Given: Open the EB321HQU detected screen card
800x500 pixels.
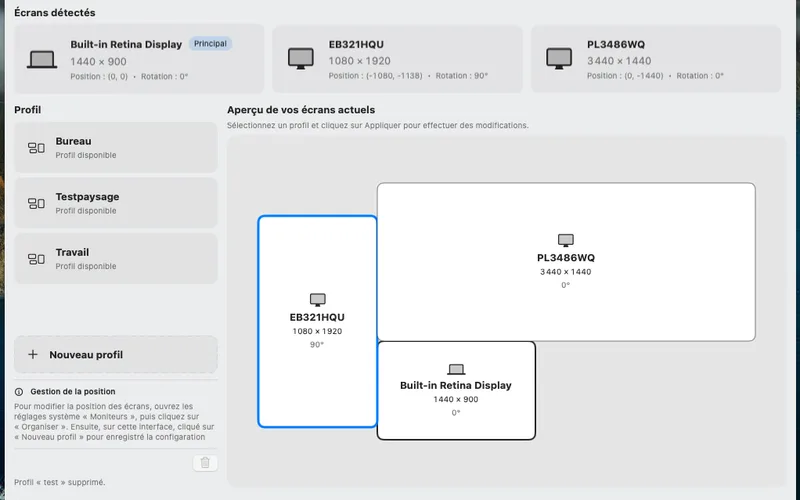Looking at the screenshot, I should coord(397,59).
